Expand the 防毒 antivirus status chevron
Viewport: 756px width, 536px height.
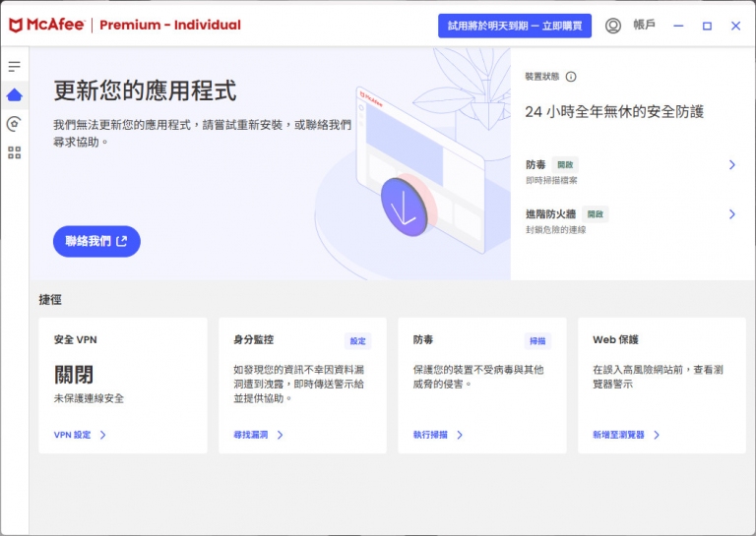(732, 164)
